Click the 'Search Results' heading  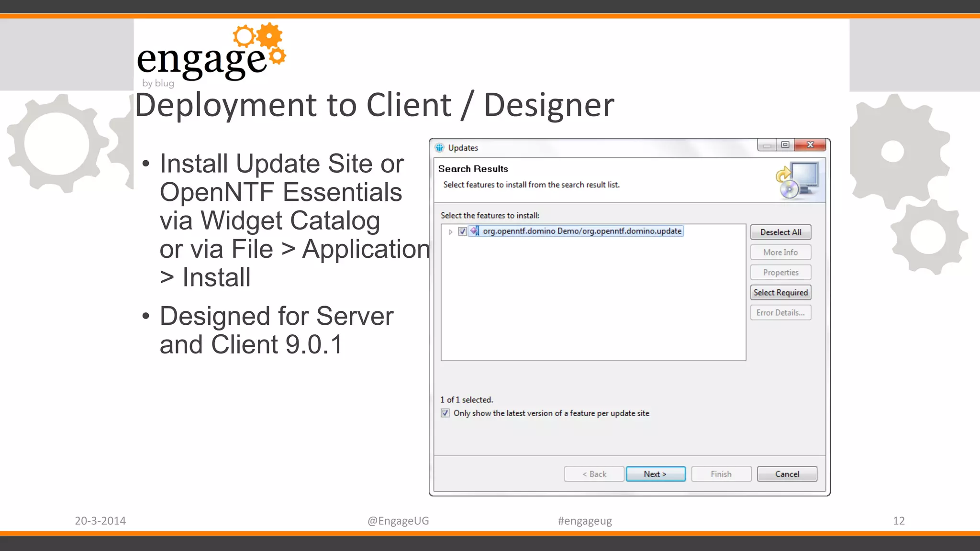pyautogui.click(x=473, y=169)
